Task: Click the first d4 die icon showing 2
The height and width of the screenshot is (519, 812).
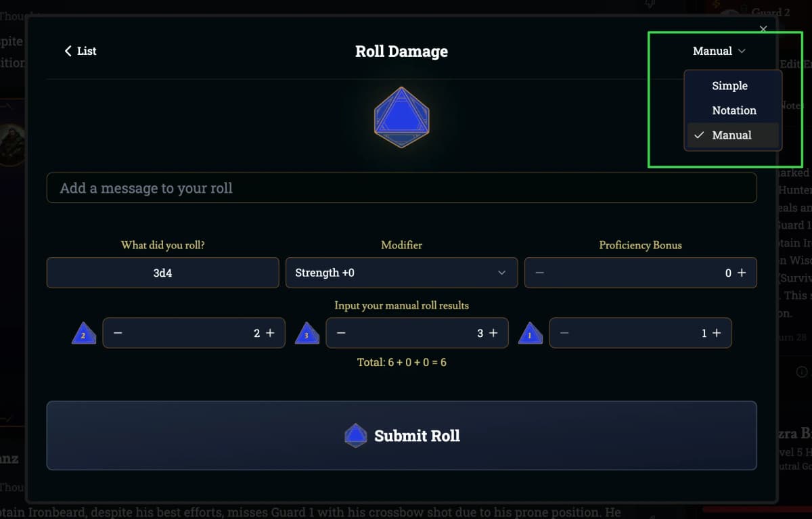Action: [84, 334]
